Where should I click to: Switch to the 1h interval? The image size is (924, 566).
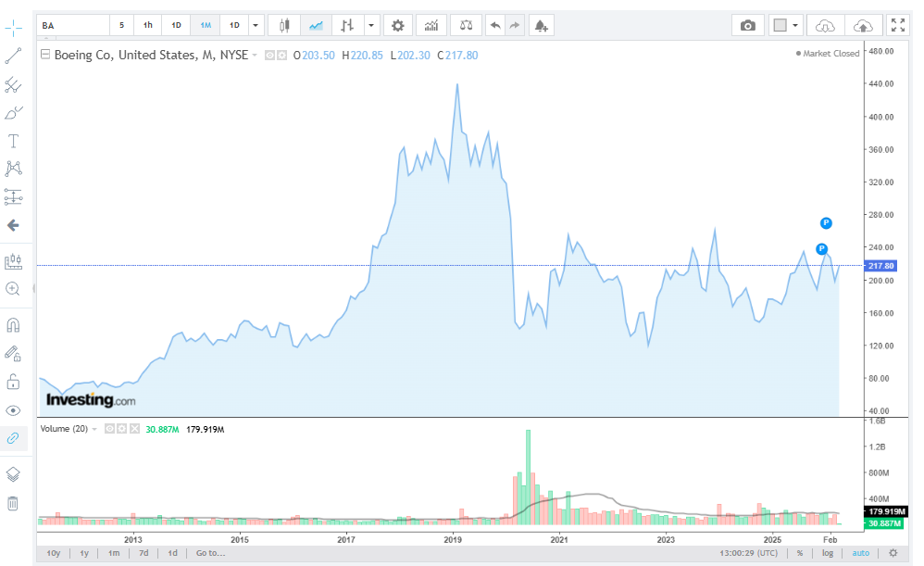click(147, 25)
